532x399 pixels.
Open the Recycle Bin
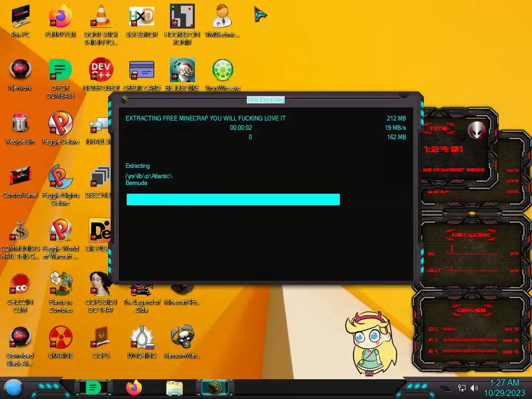point(20,129)
